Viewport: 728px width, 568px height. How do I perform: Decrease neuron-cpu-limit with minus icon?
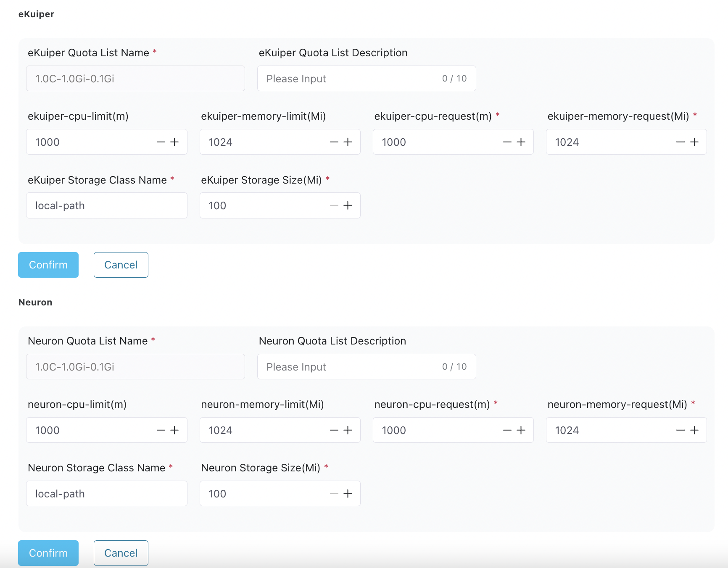pyautogui.click(x=161, y=430)
